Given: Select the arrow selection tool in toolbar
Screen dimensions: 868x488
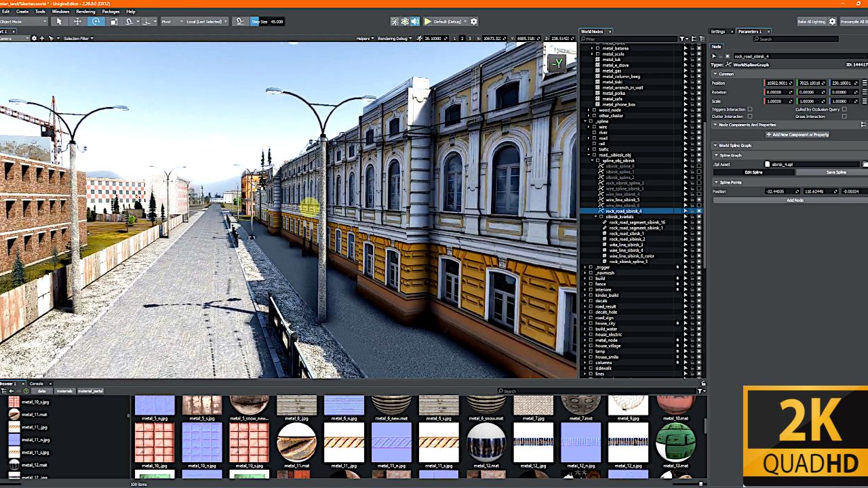Looking at the screenshot, I should (x=59, y=22).
